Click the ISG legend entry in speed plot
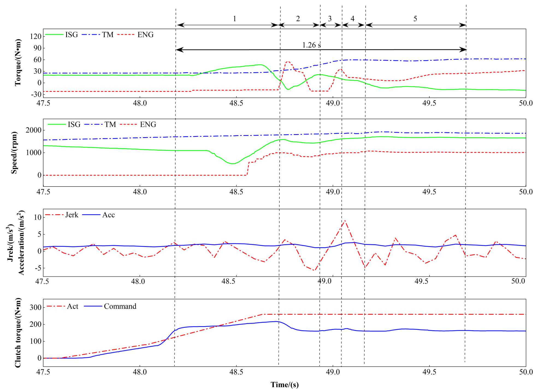 click(x=74, y=125)
